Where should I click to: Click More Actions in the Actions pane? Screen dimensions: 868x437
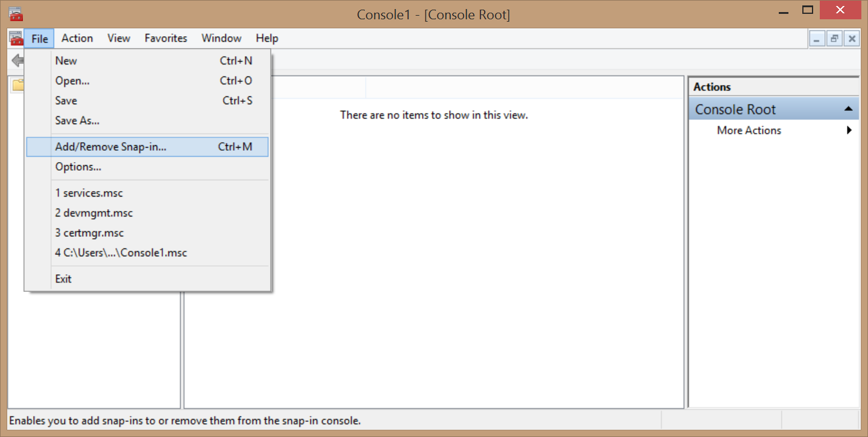(749, 130)
